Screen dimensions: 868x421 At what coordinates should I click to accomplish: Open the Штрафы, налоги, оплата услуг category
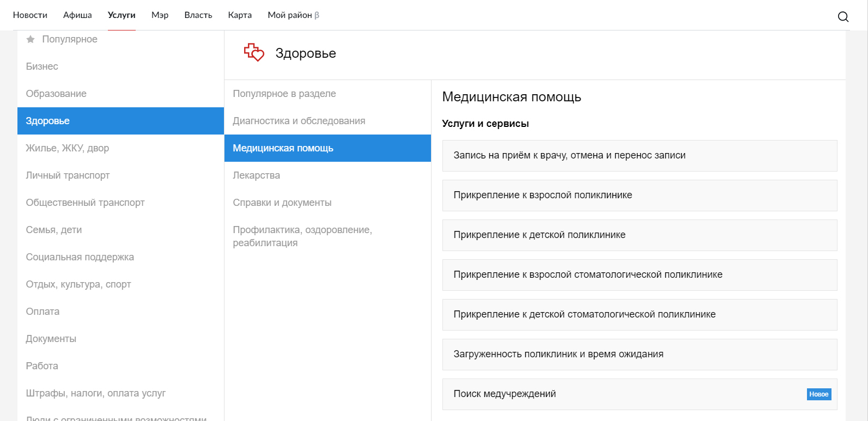click(x=95, y=393)
